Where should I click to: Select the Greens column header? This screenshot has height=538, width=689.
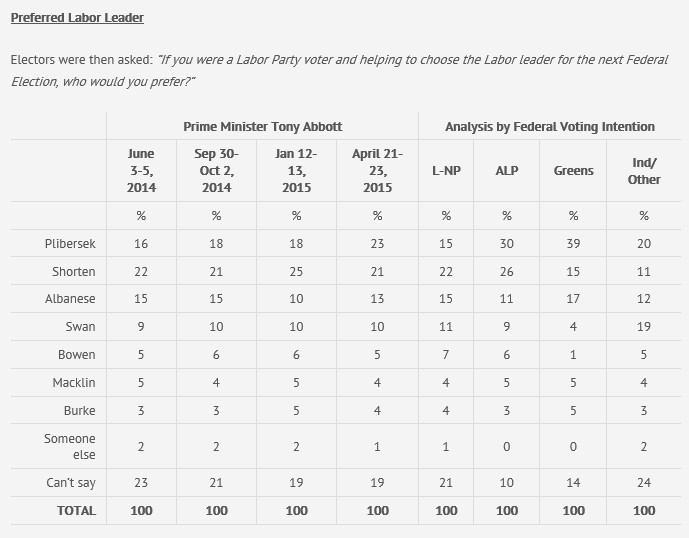tap(573, 171)
